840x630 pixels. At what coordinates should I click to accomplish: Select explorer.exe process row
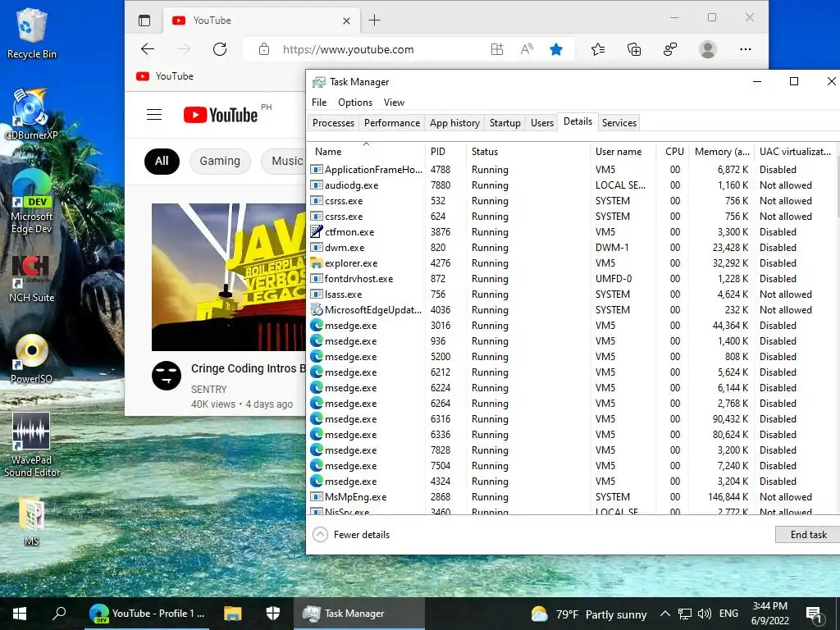pos(572,263)
